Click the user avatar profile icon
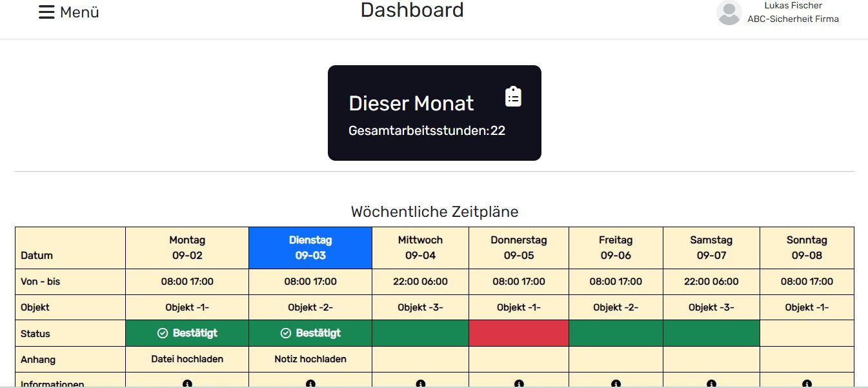 click(729, 13)
